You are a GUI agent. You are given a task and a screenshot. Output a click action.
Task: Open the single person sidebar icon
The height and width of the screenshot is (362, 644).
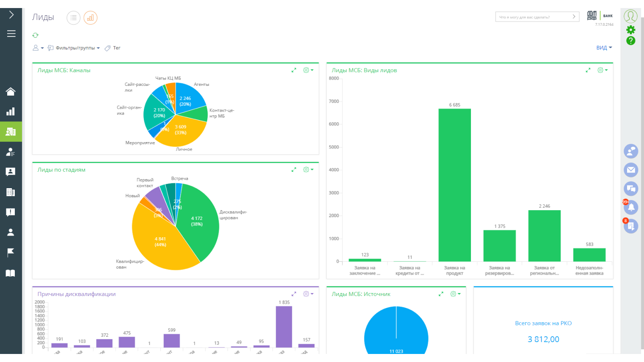click(x=11, y=232)
